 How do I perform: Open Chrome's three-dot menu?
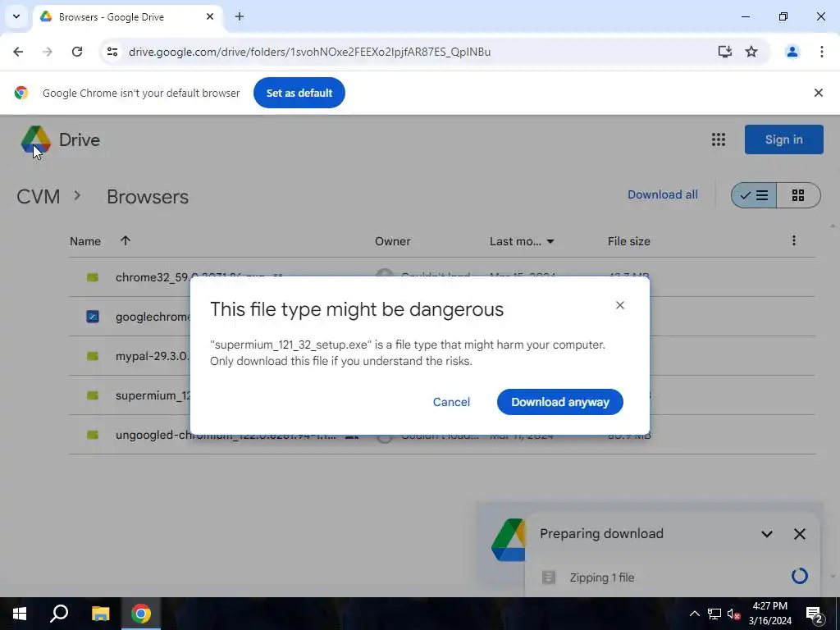(821, 52)
